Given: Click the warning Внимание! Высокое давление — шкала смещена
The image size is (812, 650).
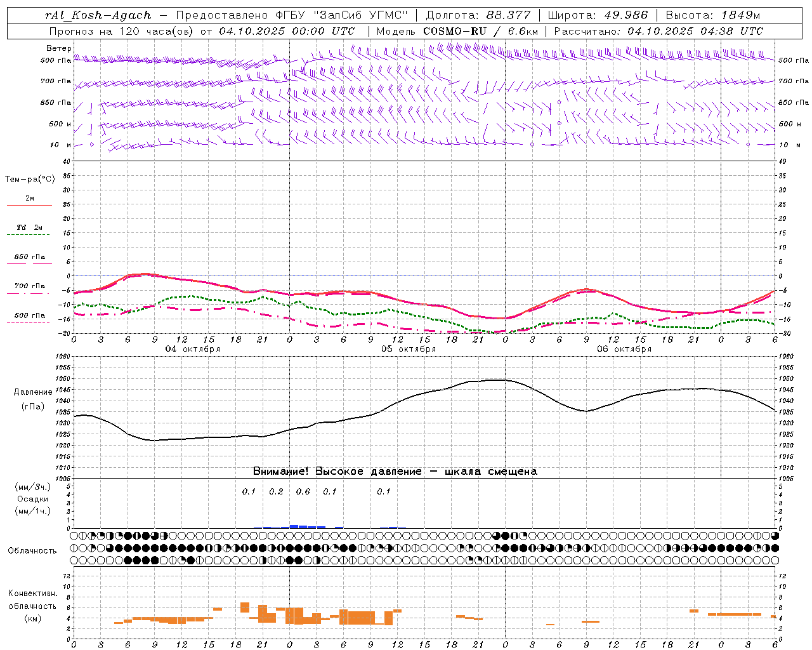Looking at the screenshot, I should (x=395, y=472).
